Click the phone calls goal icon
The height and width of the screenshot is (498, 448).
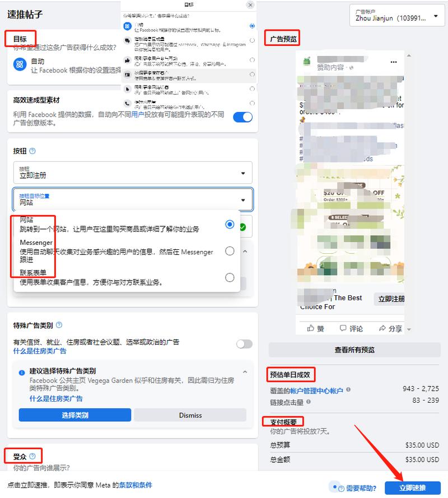(127, 103)
